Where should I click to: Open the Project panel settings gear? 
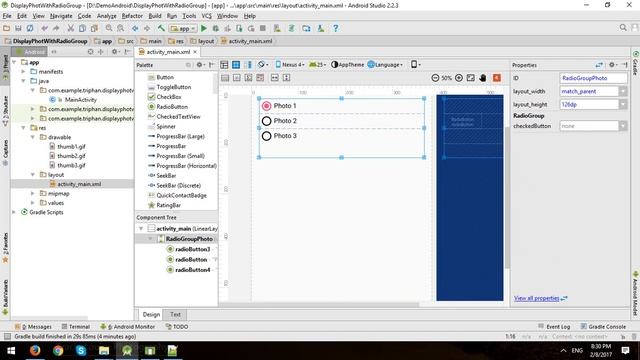coord(115,52)
